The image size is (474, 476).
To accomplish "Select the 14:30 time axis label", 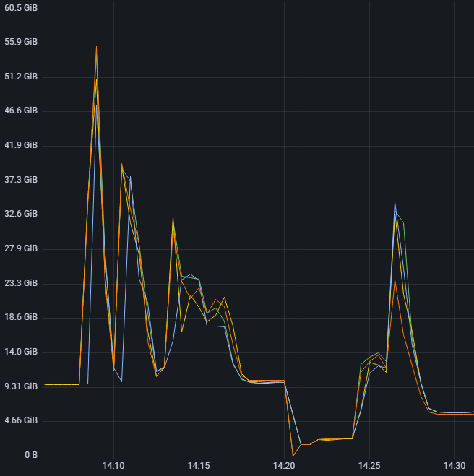I will [454, 466].
